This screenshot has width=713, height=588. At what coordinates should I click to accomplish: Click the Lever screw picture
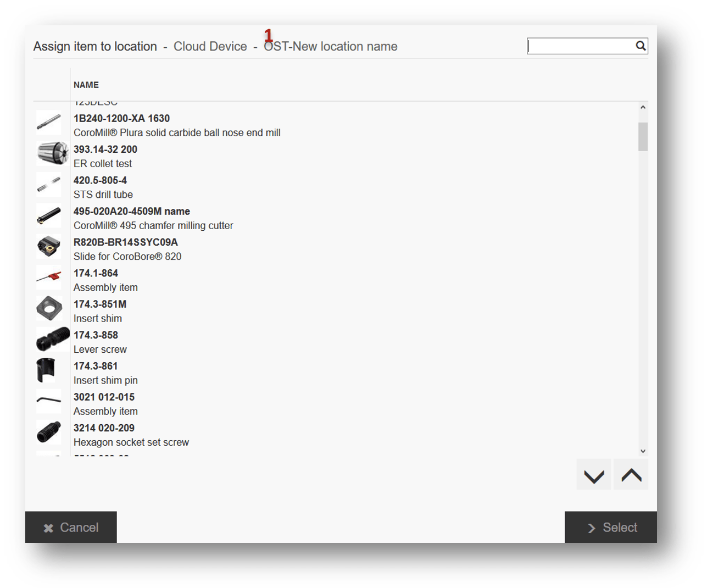(x=52, y=339)
